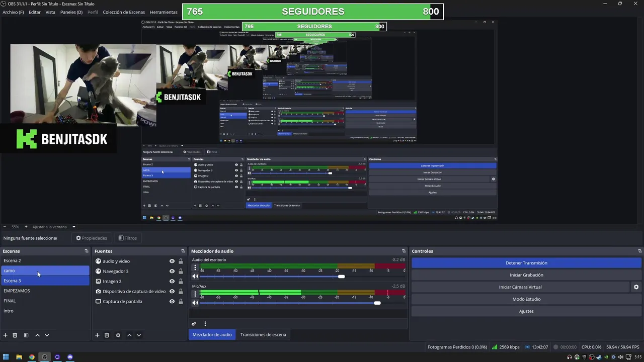Toggle visibility of Imagen 2 source
Image resolution: width=644 pixels, height=362 pixels.
pyautogui.click(x=172, y=282)
